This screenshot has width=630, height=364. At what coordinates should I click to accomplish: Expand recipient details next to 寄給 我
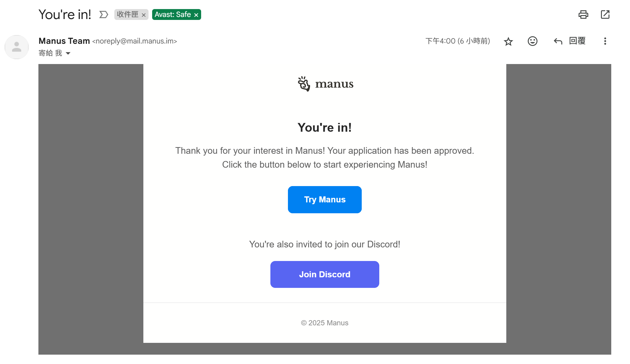68,53
